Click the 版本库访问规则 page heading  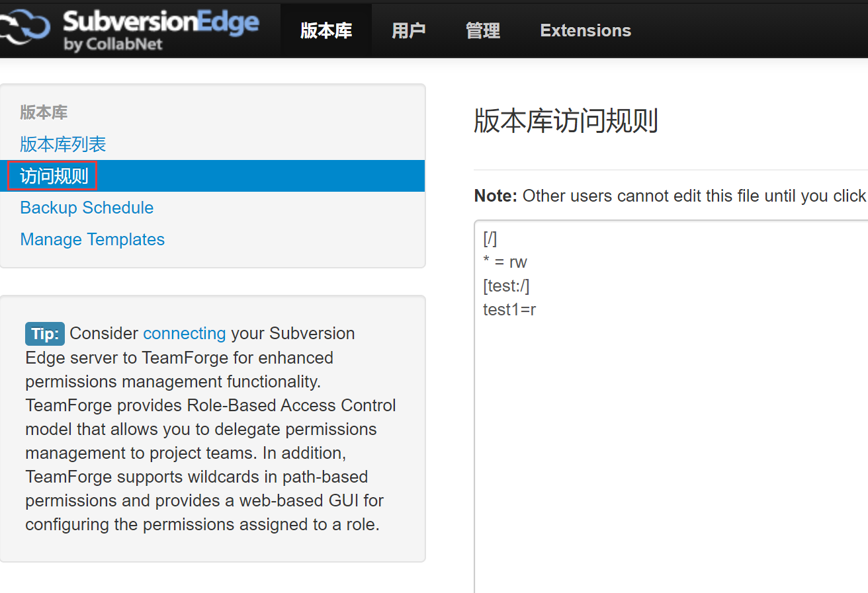[566, 122]
